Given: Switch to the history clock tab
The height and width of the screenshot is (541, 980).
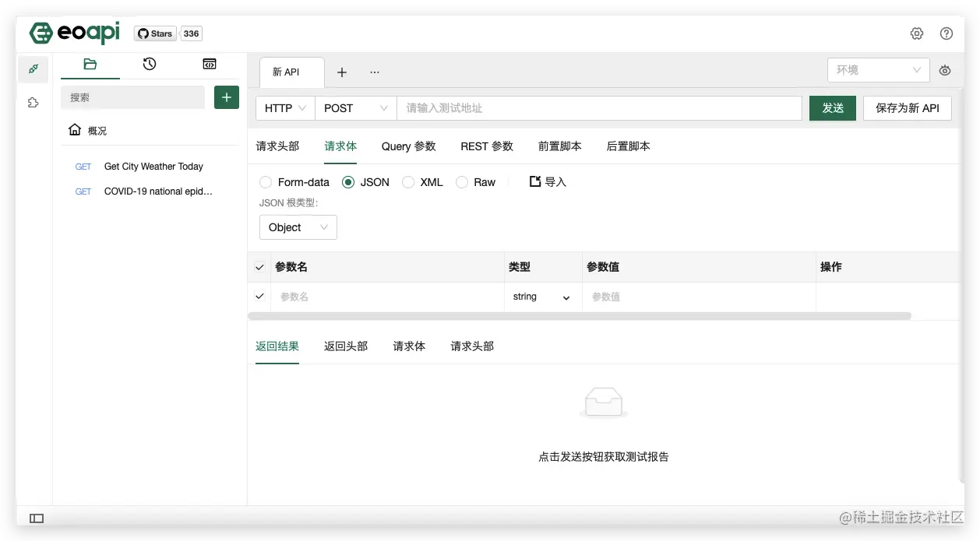Looking at the screenshot, I should (150, 65).
